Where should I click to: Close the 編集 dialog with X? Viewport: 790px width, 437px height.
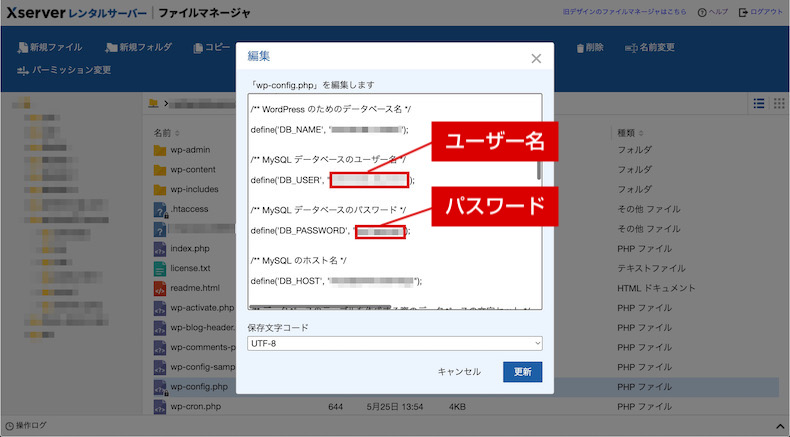coord(536,58)
